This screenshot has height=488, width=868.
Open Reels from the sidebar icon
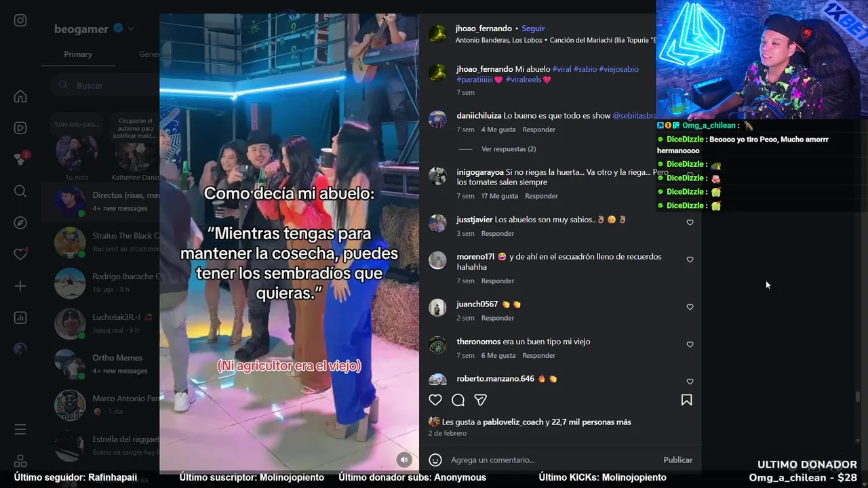tap(20, 128)
